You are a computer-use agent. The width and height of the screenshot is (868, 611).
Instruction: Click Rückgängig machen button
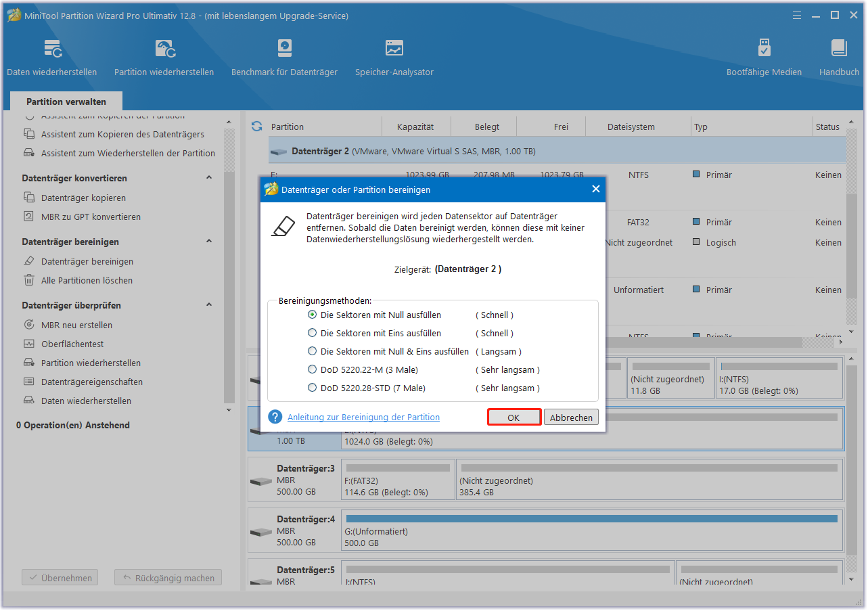coord(168,579)
